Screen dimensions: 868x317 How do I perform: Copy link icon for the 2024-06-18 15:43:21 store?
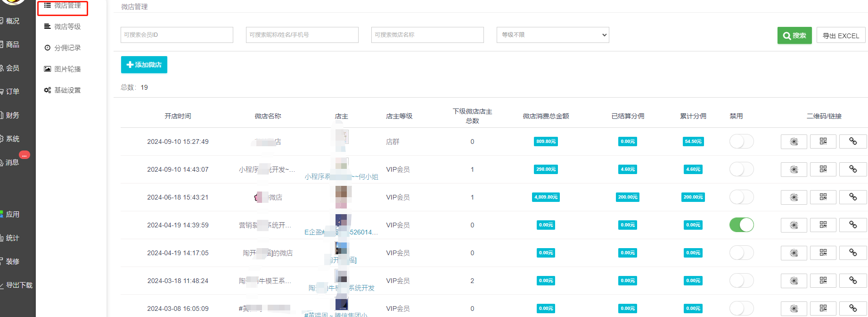[852, 197]
